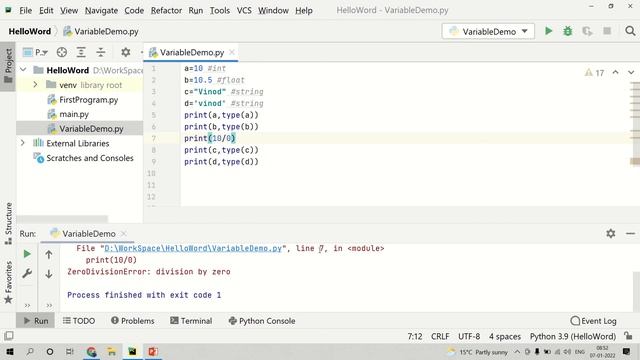Viewport: 640px width, 360px height.
Task: Open Search Everywhere magnifier icon
Action: [x=630, y=31]
